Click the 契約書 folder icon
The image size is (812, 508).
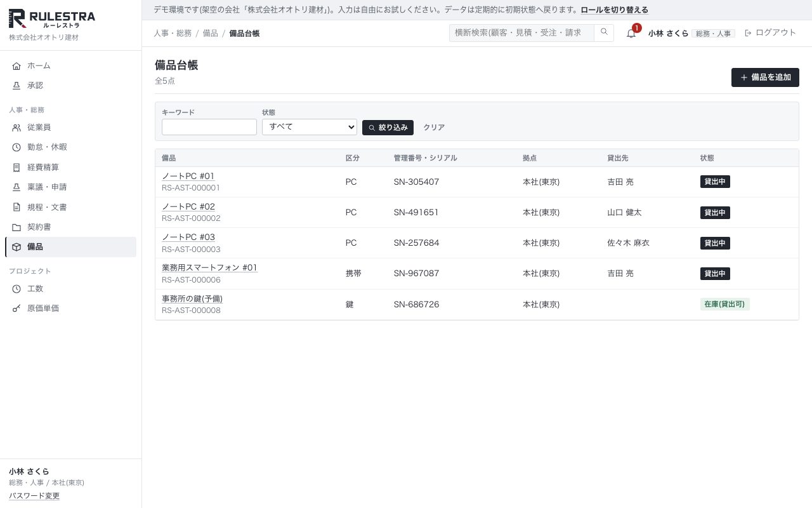[x=16, y=227]
